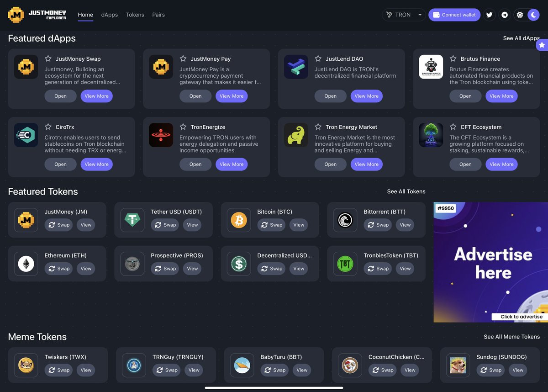This screenshot has height=392, width=548.
Task: View More about CiroTrx
Action: click(x=97, y=164)
